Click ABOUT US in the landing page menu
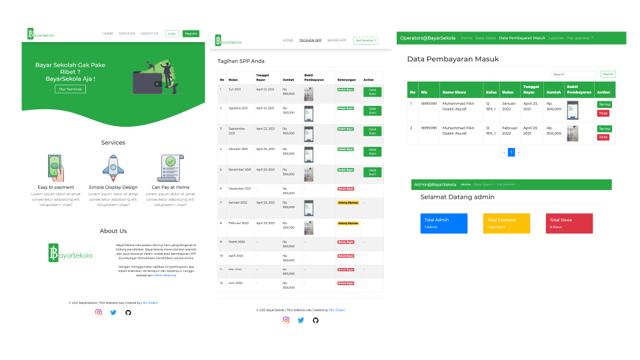This screenshot has width=640, height=360. [x=149, y=33]
